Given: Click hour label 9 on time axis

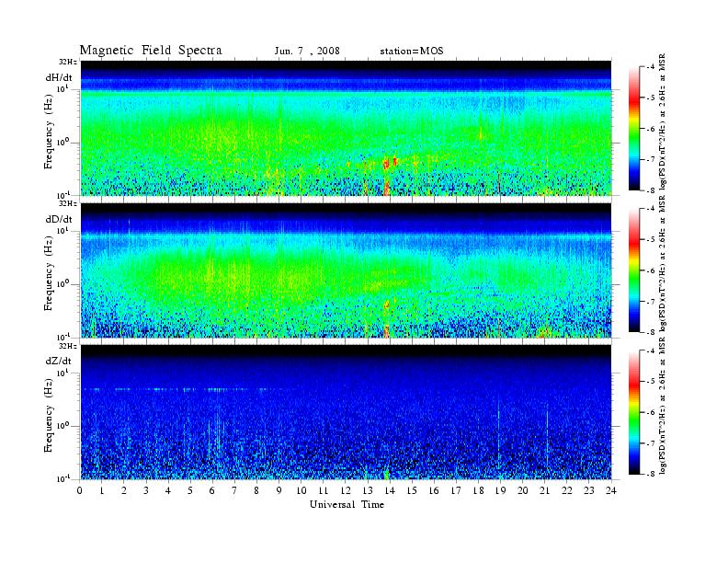Looking at the screenshot, I should [279, 490].
